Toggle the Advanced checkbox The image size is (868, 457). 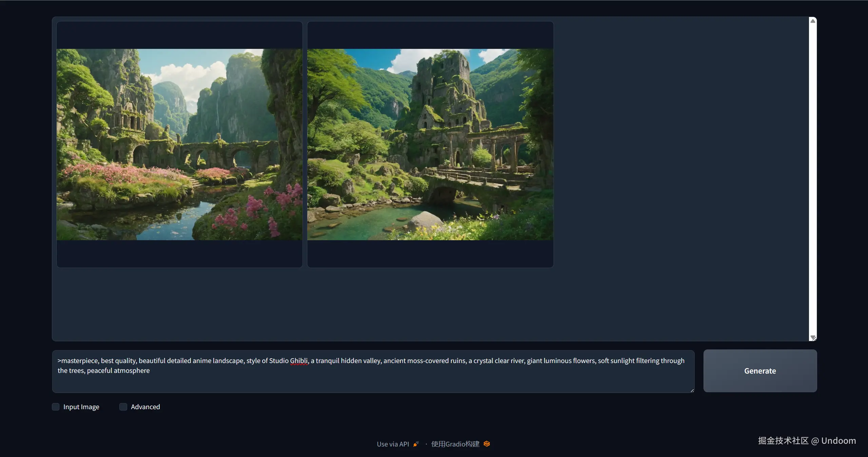[x=123, y=407]
